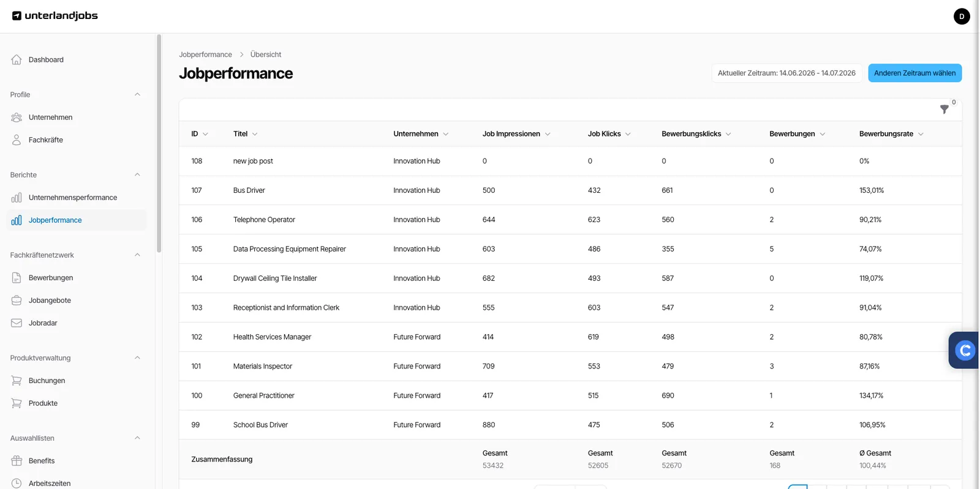
Task: Click "Data Processing Equipment Repairer" cell
Action: (x=290, y=249)
